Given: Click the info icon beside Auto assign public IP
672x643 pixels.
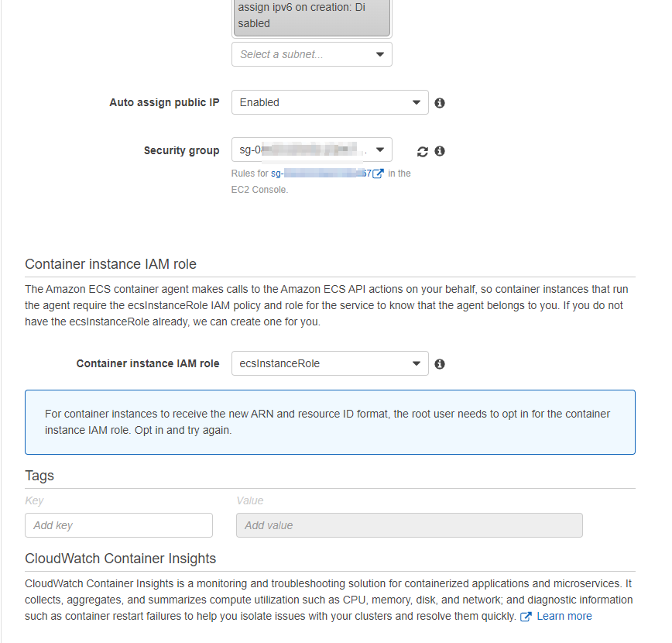Looking at the screenshot, I should click(439, 103).
